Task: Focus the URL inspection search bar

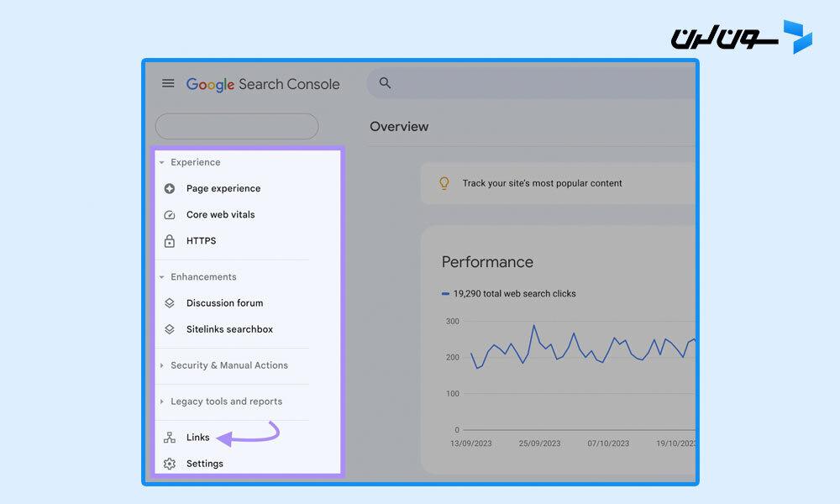Action: coord(531,83)
